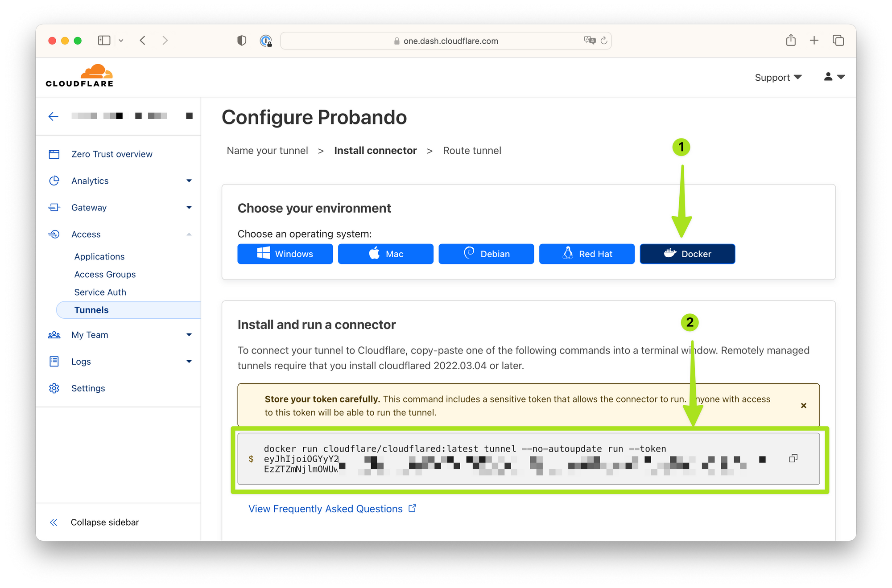
Task: Click the Settings gear icon
Action: [x=54, y=388]
